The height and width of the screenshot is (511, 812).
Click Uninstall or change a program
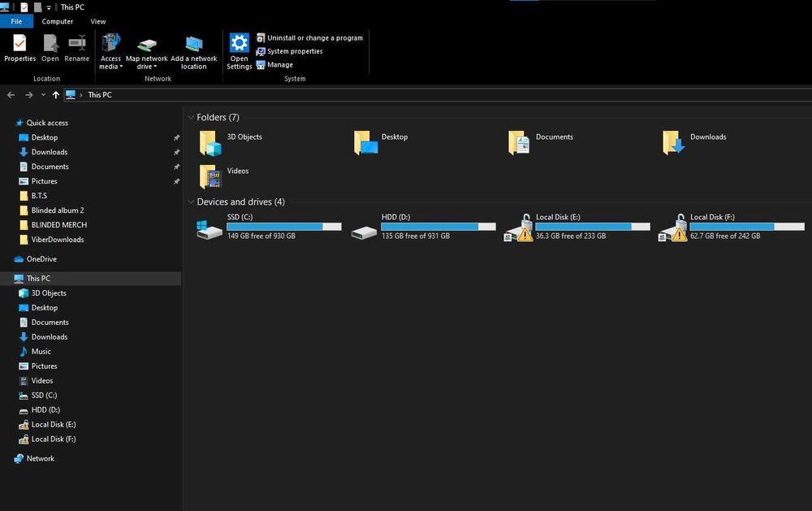click(309, 38)
